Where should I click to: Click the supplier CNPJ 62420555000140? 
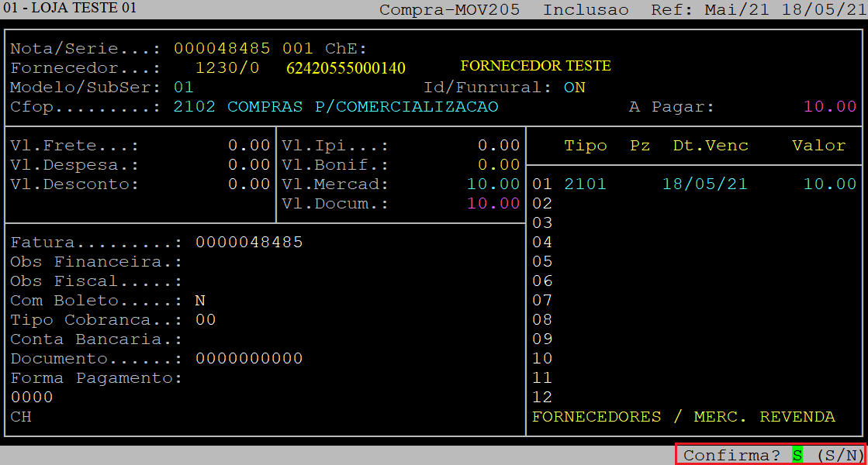(x=346, y=68)
